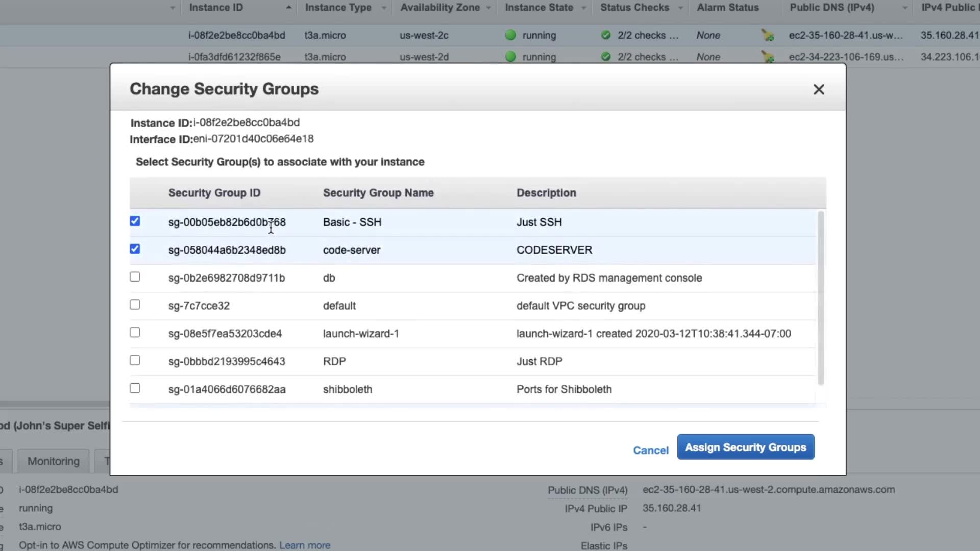Click the security group list scrollbar
The width and height of the screenshot is (980, 551).
pos(821,298)
